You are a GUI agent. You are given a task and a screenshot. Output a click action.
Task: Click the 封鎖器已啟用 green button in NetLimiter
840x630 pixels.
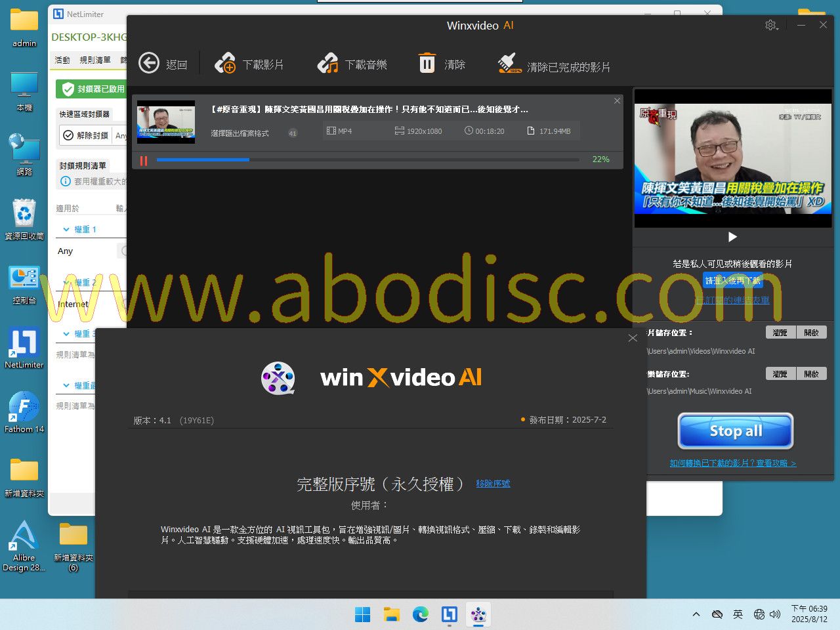(x=93, y=89)
